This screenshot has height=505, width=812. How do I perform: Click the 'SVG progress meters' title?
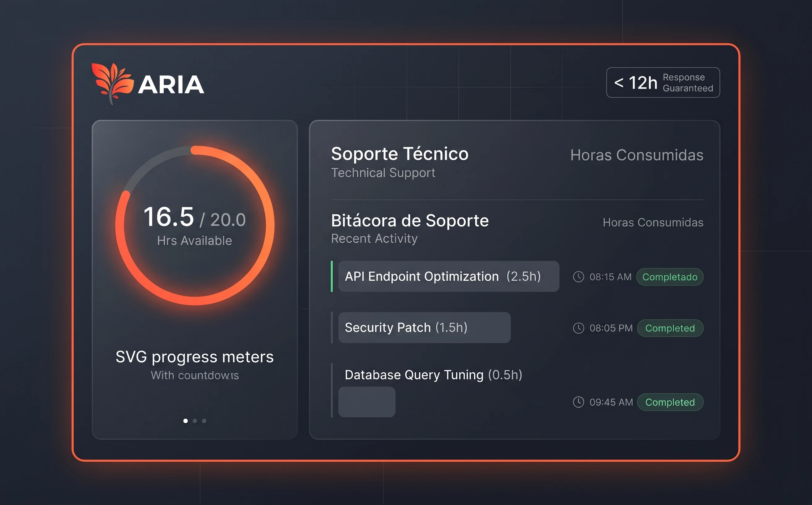click(x=195, y=357)
